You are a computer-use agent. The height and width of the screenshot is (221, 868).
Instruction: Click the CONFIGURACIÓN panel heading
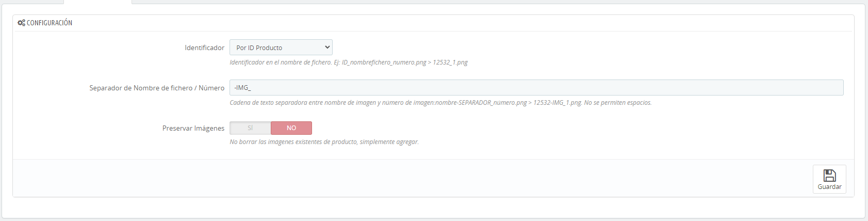[50, 23]
